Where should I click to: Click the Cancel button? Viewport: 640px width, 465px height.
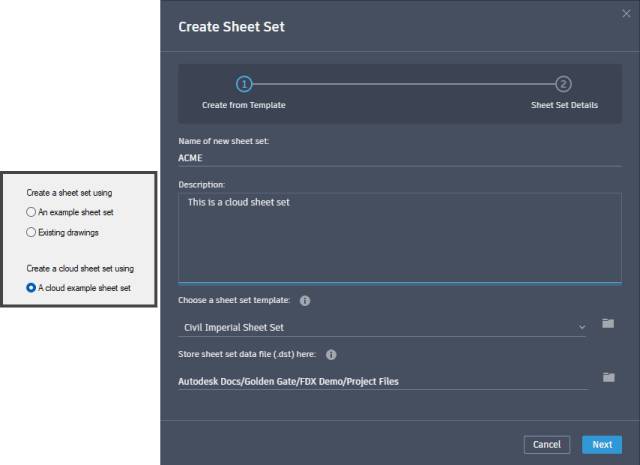[x=547, y=445]
